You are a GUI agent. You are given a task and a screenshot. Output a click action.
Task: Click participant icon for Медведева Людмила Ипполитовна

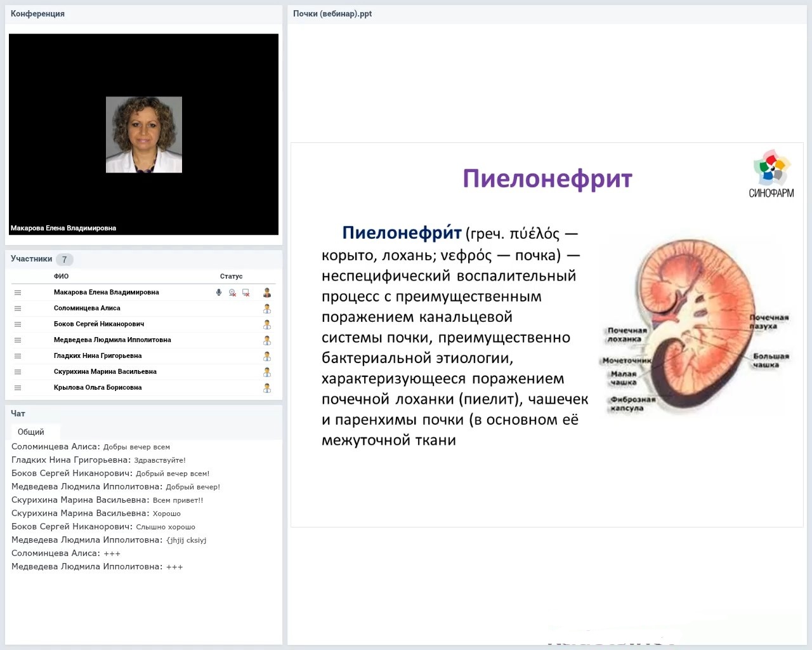pos(267,340)
